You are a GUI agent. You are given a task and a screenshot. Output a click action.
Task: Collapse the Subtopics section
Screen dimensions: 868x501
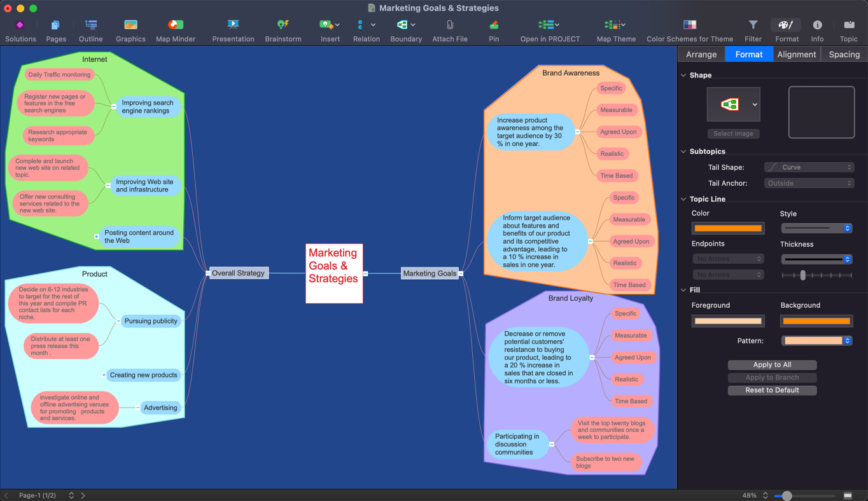point(683,151)
